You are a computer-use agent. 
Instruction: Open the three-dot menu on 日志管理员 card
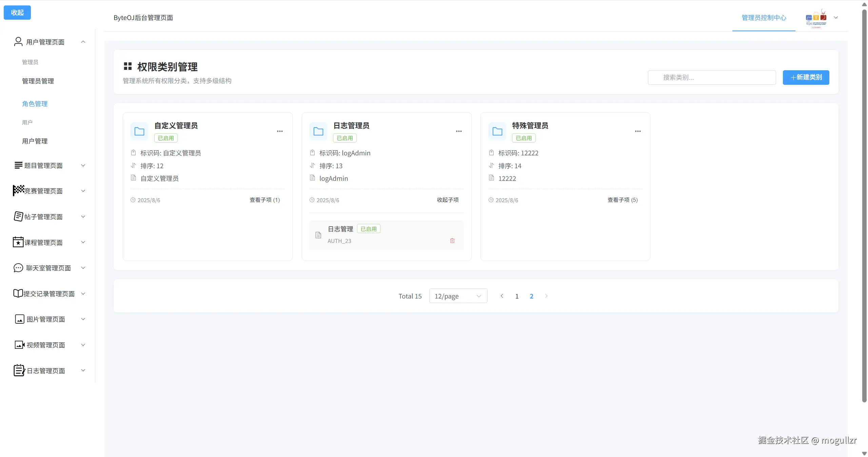click(x=459, y=131)
